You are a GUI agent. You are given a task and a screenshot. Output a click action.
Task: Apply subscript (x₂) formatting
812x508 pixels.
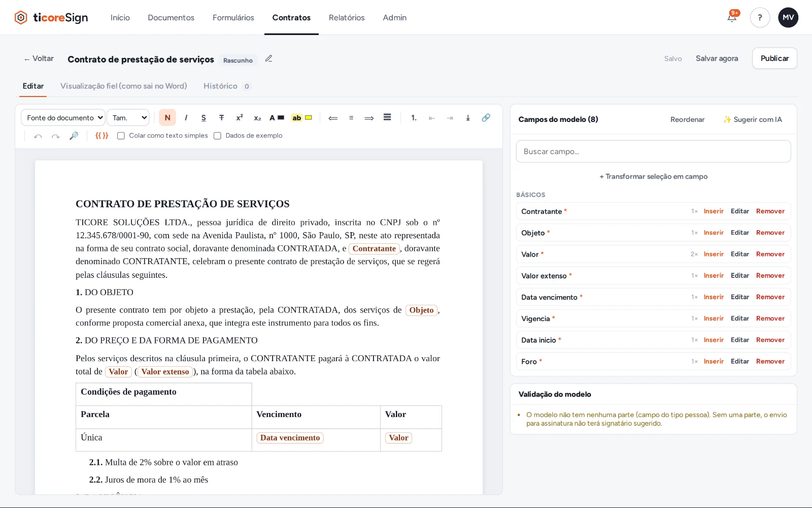(257, 118)
